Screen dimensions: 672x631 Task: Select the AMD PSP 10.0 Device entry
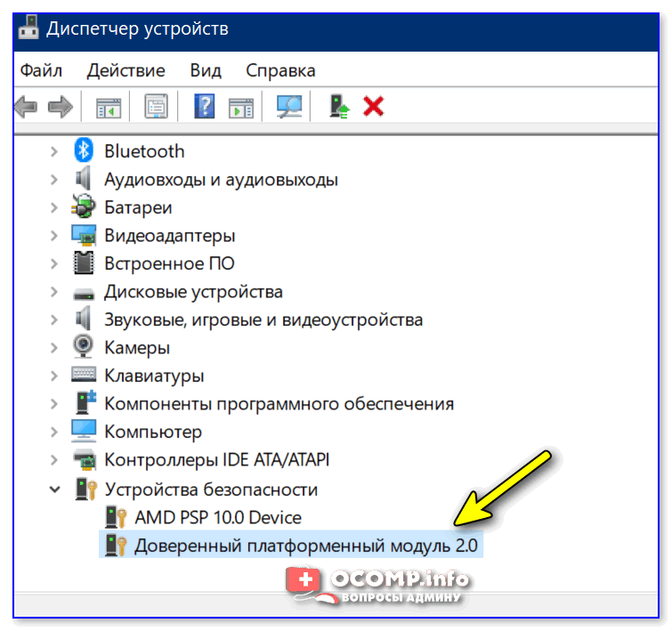coord(218,517)
